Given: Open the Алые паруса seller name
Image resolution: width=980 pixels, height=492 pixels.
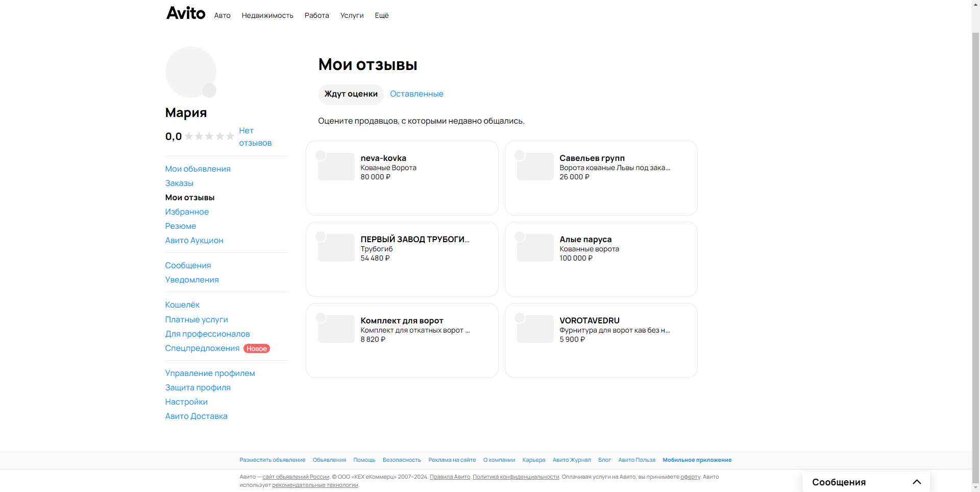Looking at the screenshot, I should tap(585, 240).
